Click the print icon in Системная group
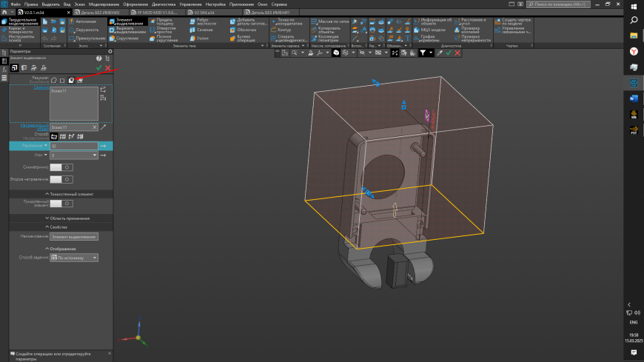 (x=45, y=30)
